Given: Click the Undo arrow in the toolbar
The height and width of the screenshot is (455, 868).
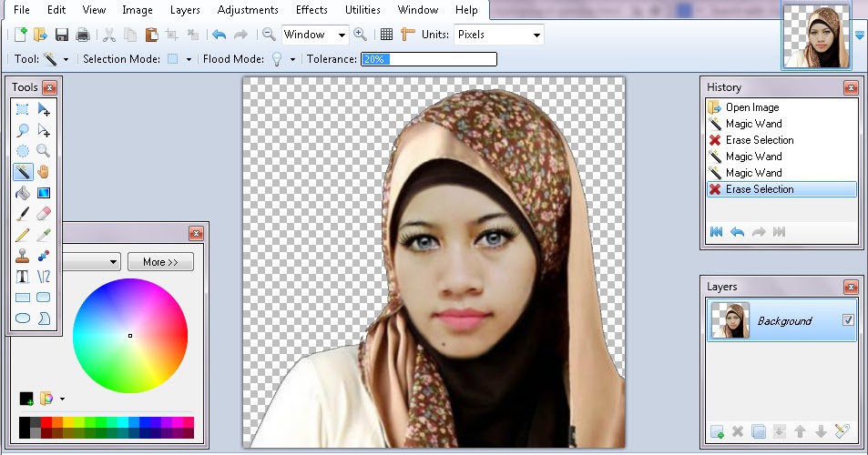Looking at the screenshot, I should [x=220, y=35].
